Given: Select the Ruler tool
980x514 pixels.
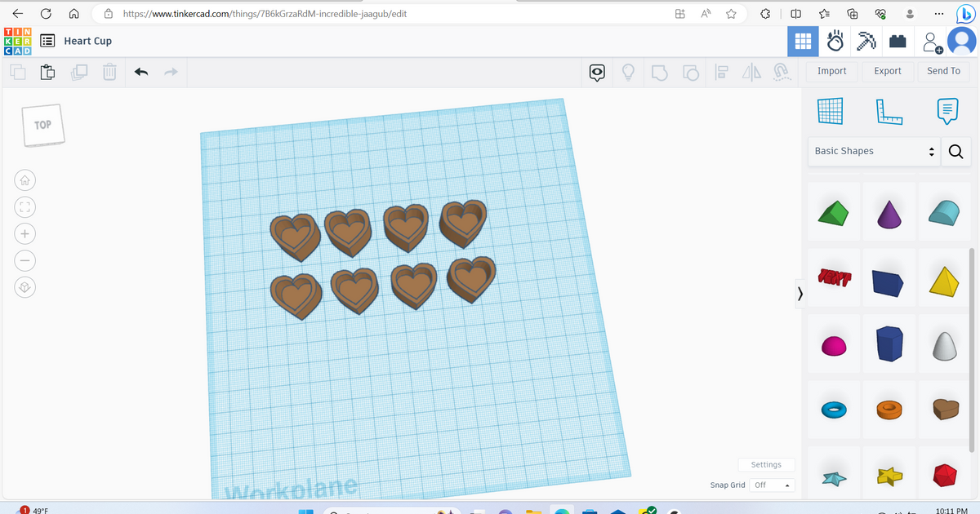Looking at the screenshot, I should [889, 111].
